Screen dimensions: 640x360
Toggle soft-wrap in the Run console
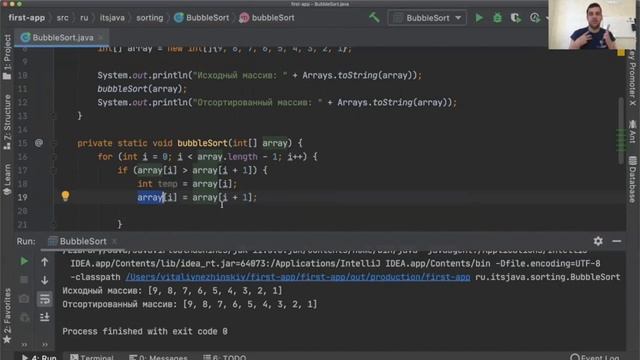click(x=44, y=299)
